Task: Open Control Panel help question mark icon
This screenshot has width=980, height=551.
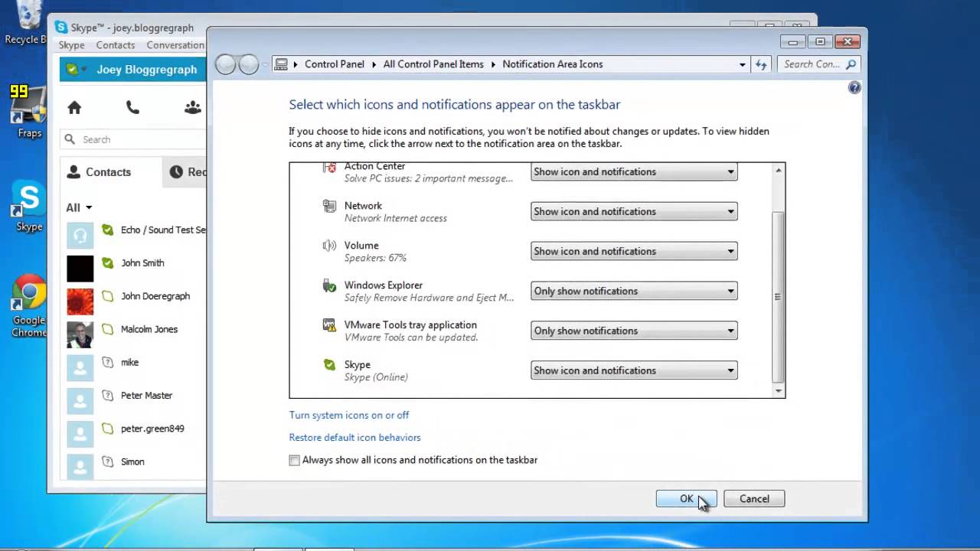Action: pos(854,88)
